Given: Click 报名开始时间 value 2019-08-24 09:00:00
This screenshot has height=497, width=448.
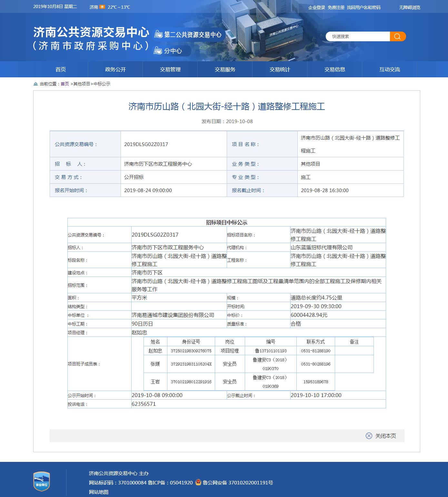Looking at the screenshot, I should [x=148, y=190].
